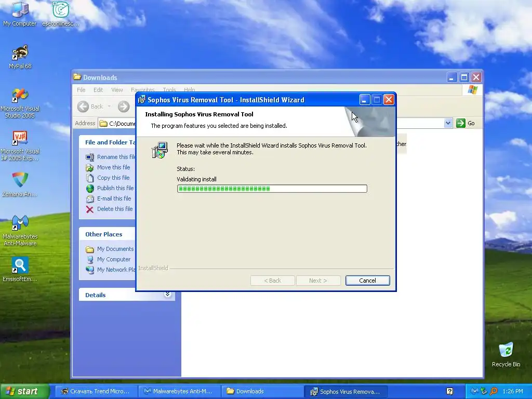The image size is (532, 399).
Task: Cancel the Sophos installation
Action: [367, 281]
